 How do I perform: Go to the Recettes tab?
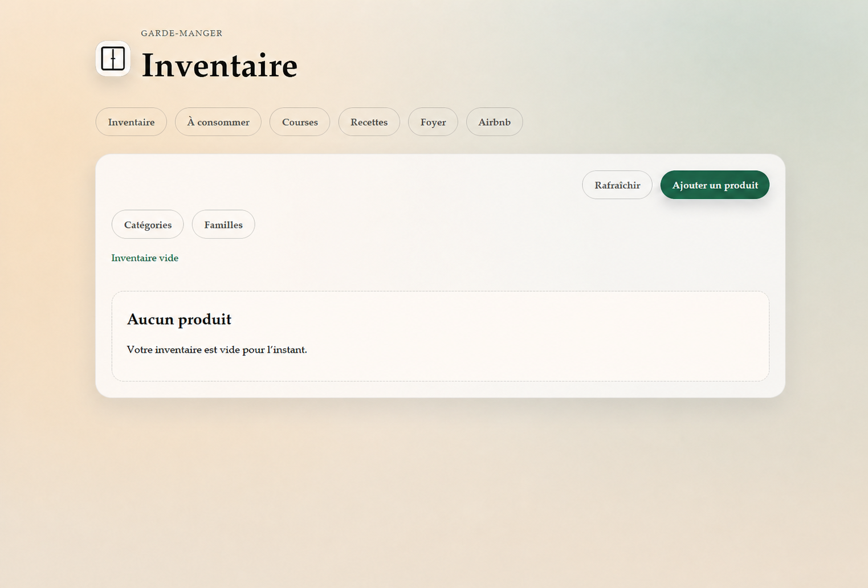point(369,122)
